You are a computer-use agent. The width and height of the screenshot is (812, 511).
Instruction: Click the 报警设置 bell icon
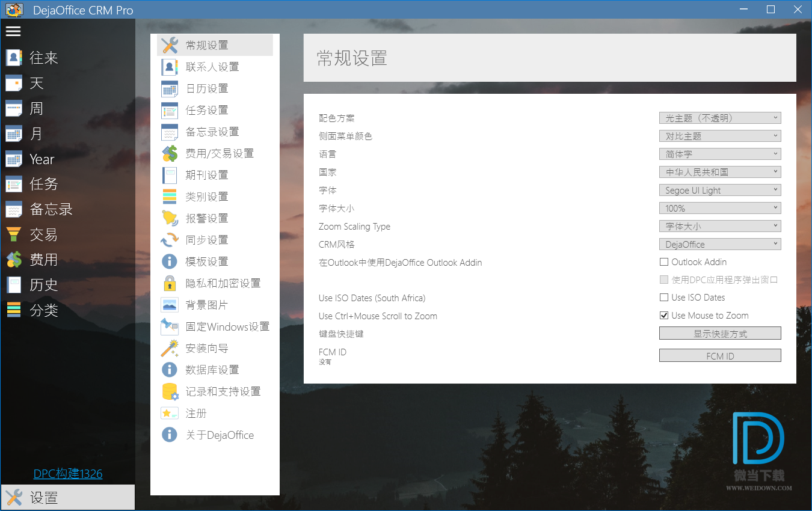(170, 218)
